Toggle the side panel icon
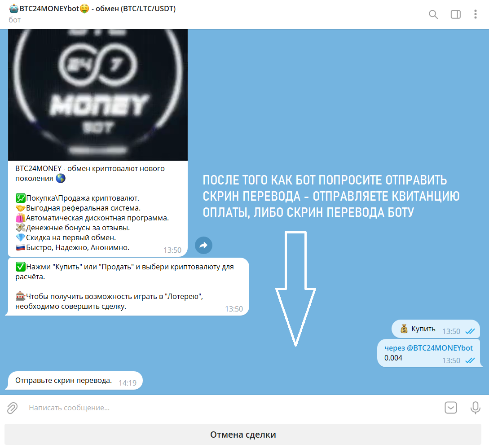Viewport: 489px width, 448px height. point(456,14)
